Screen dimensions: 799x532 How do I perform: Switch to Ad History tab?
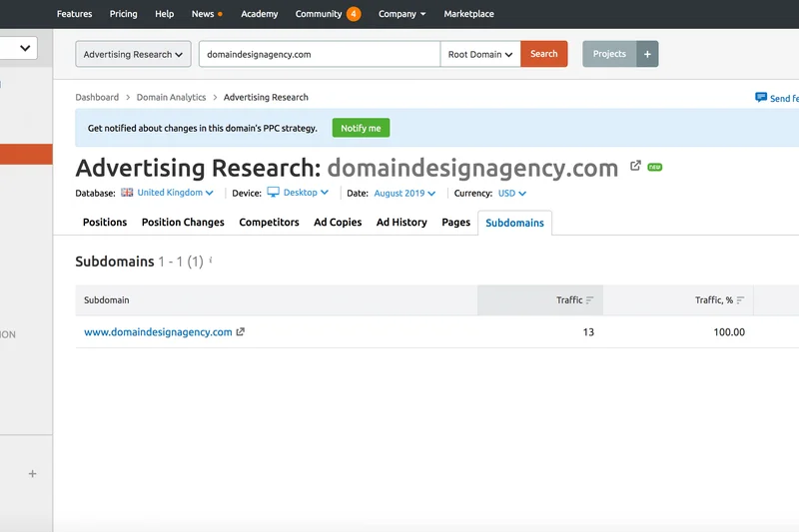click(401, 223)
